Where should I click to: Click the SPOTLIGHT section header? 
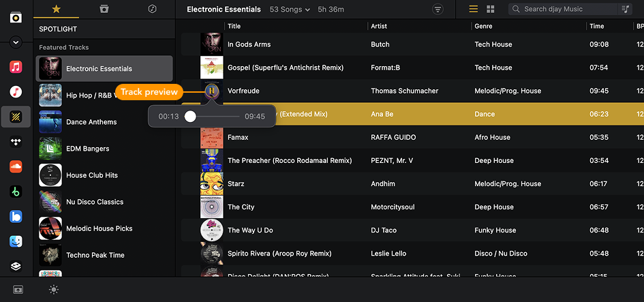tap(58, 29)
